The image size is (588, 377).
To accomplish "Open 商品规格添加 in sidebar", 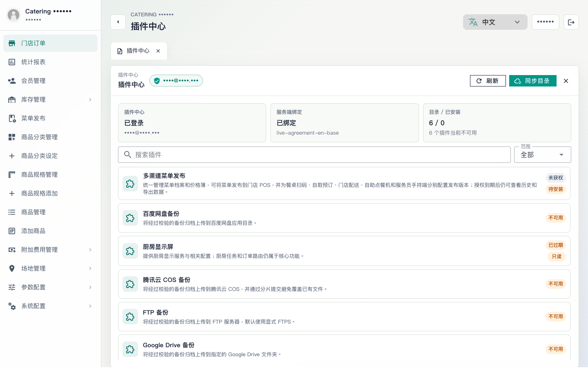I will 50,193.
